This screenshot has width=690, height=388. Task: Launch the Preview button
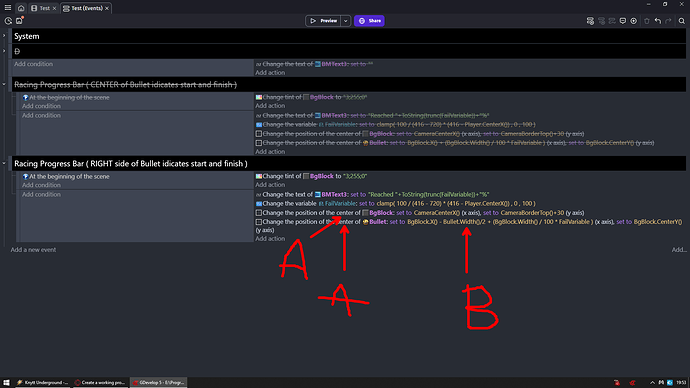[323, 21]
